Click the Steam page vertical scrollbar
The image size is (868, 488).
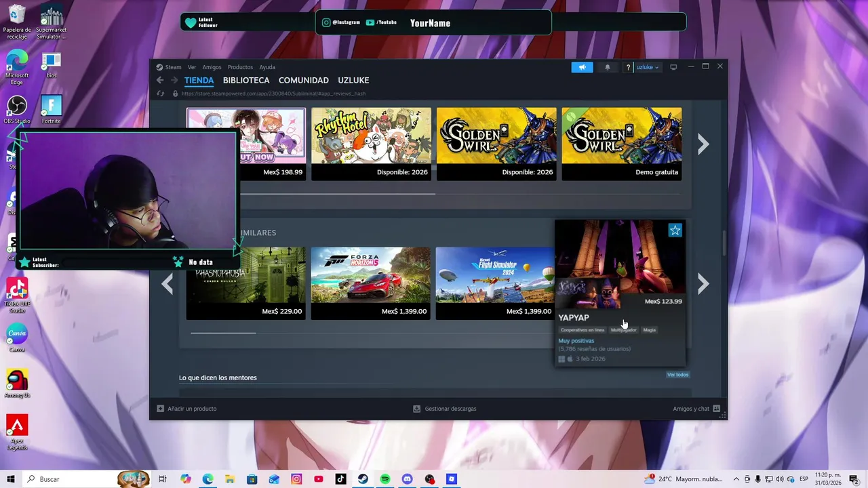pyautogui.click(x=724, y=243)
